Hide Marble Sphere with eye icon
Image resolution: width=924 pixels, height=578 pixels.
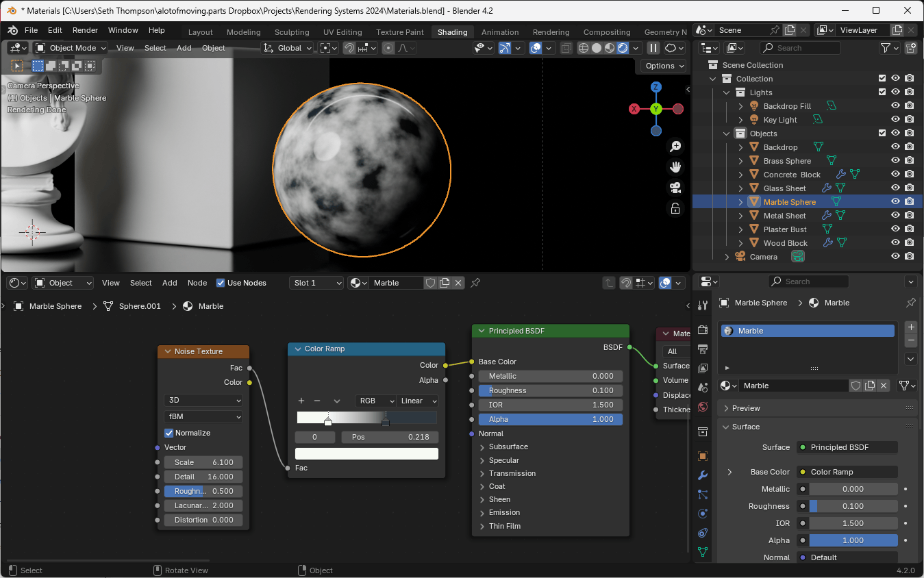point(895,202)
